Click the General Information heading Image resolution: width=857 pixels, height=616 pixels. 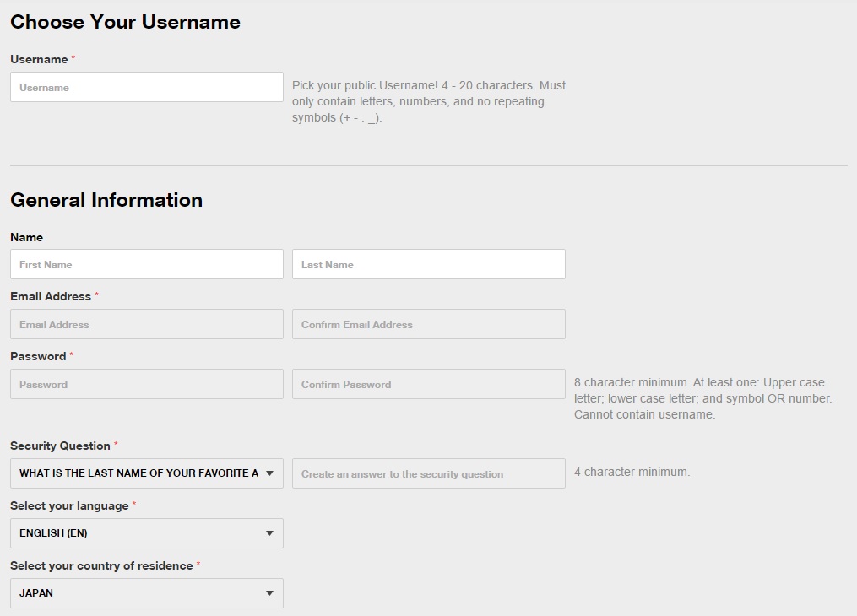pos(106,200)
